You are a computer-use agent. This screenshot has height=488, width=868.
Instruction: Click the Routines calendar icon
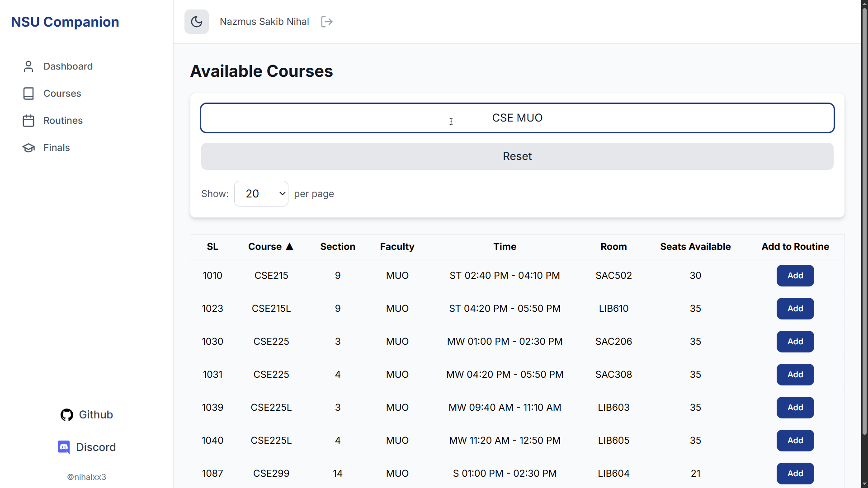click(x=28, y=121)
